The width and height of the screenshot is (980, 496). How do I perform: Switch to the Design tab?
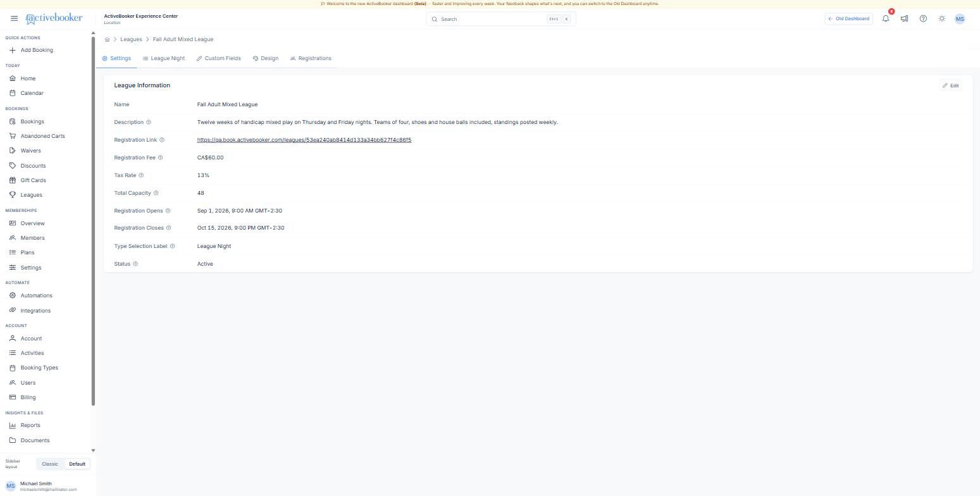point(266,58)
